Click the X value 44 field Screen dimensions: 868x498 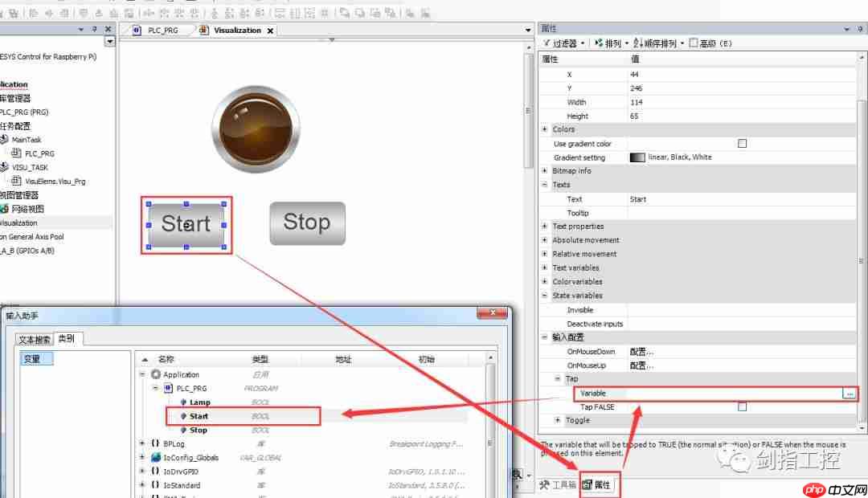point(742,74)
